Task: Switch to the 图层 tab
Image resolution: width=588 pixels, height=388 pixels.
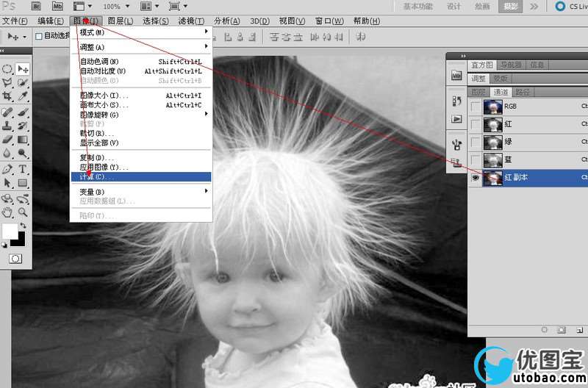Action: click(x=478, y=92)
